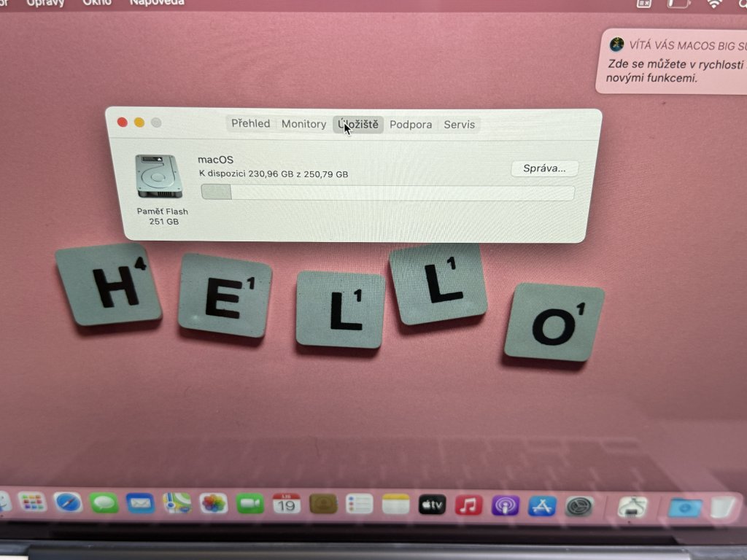Launch Safari from the Dock
Image resolution: width=747 pixels, height=560 pixels.
(x=68, y=503)
